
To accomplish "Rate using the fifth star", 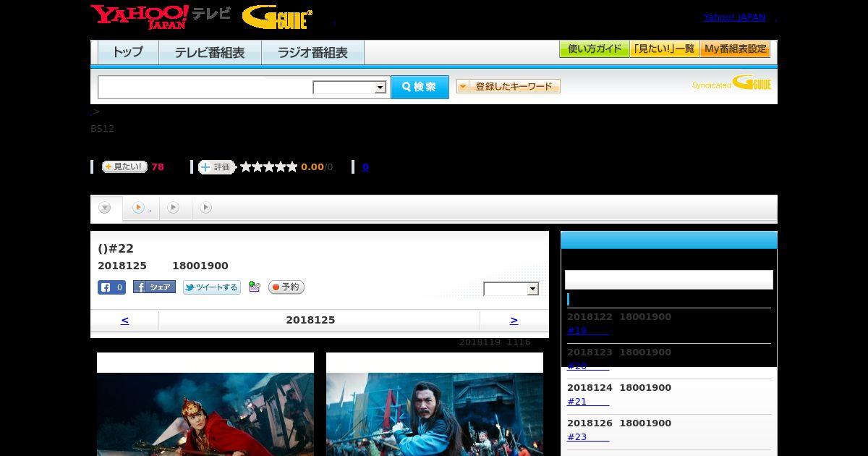I will 292,167.
